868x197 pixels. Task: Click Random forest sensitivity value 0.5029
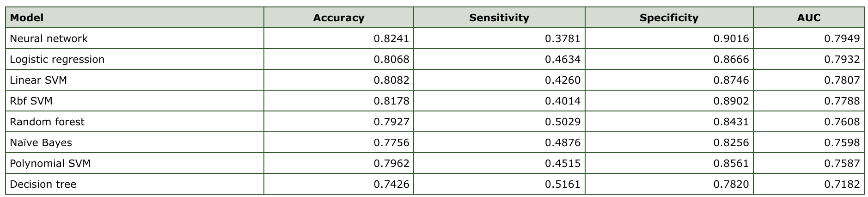(562, 122)
